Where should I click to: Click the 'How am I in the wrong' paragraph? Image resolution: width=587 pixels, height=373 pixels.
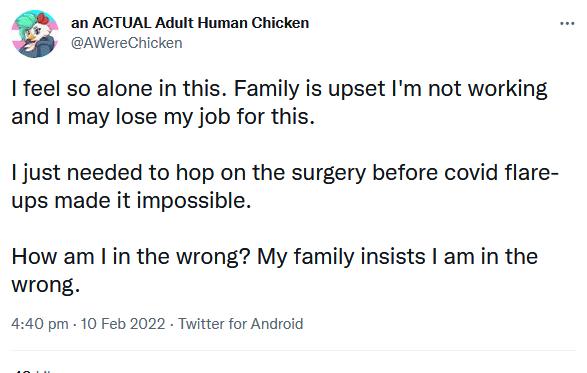[x=274, y=270]
